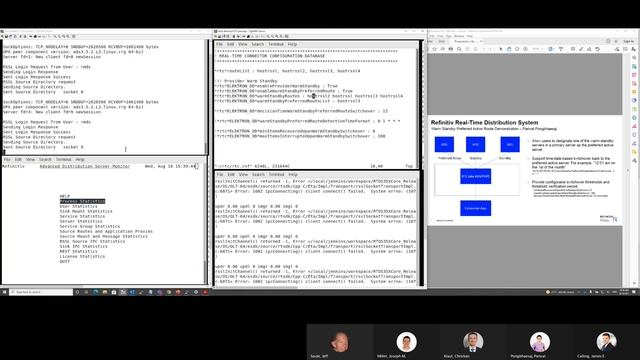Click the Task View icon on taskbar
The height and width of the screenshot is (360, 640).
[86, 292]
